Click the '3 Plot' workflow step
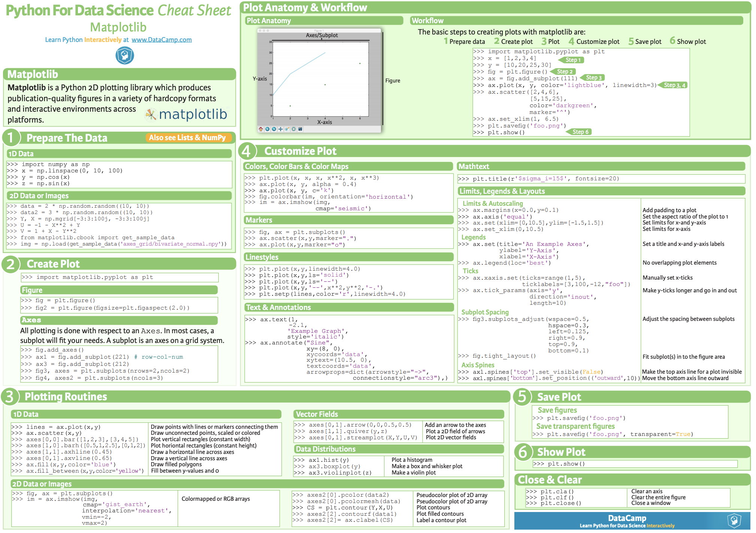This screenshot has height=533, width=756. [550, 41]
